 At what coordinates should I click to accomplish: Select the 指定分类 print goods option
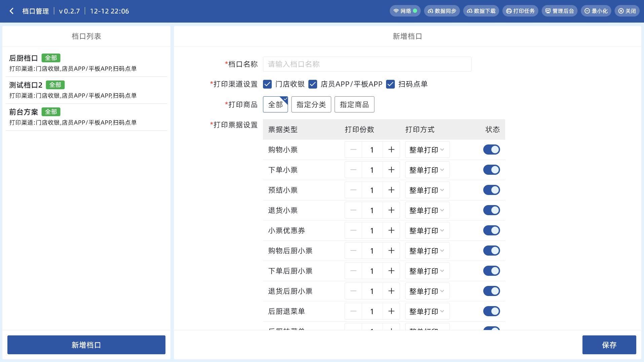click(311, 104)
